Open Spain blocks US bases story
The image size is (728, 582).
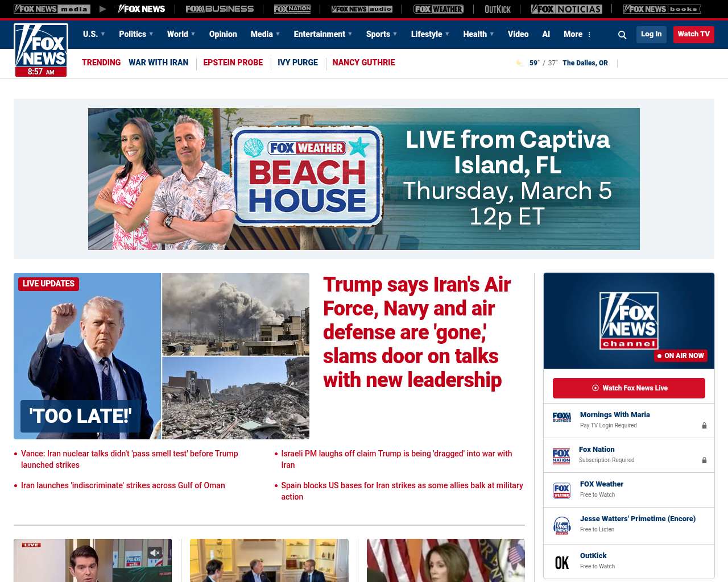tap(402, 491)
